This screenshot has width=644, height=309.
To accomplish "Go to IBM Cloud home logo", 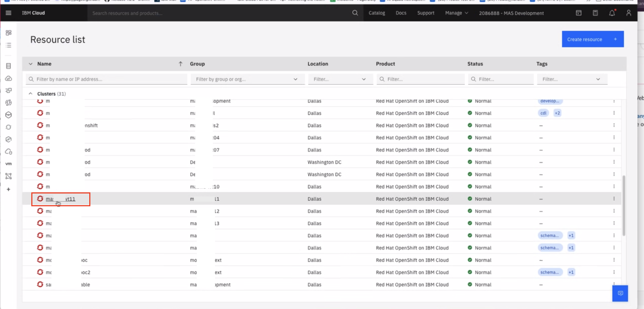I will coord(33,13).
